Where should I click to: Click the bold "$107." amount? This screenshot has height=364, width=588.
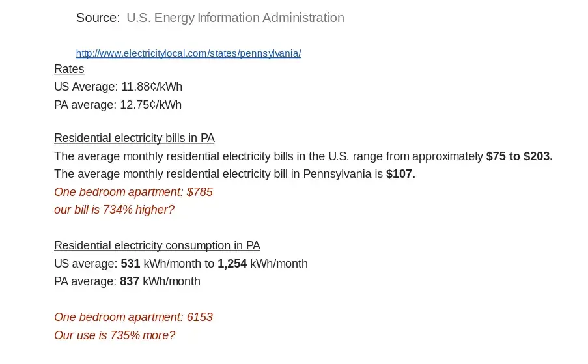400,174
